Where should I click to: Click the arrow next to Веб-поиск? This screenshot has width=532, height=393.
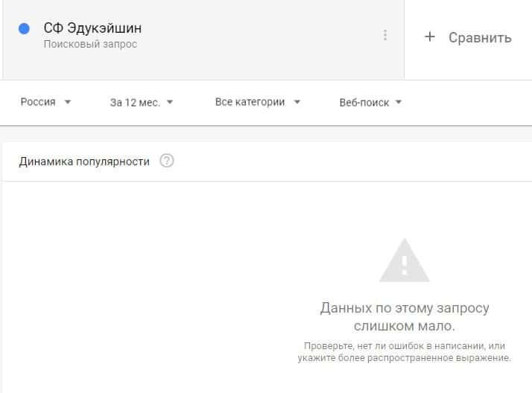[x=399, y=102]
